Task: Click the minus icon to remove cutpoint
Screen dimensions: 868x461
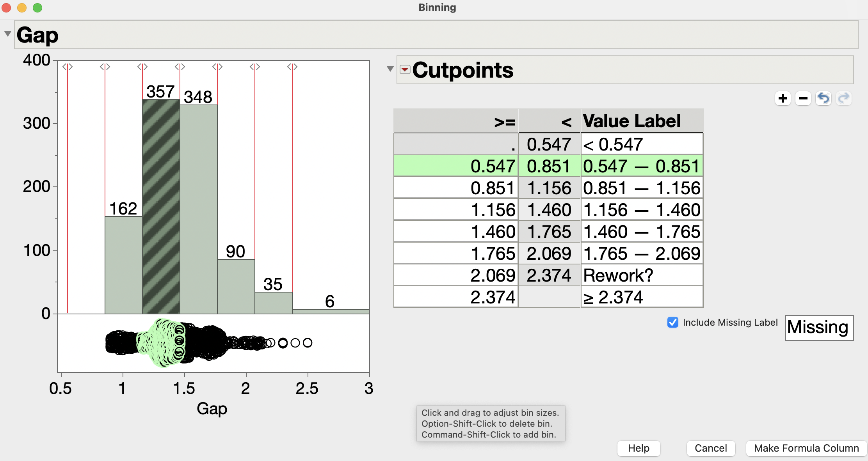Action: pyautogui.click(x=803, y=98)
